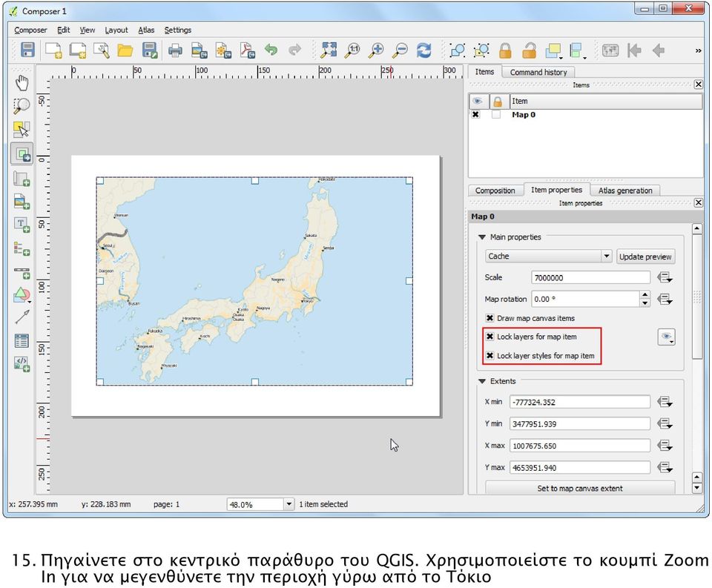This screenshot has width=712, height=588.
Task: Select the Select/Move item tool
Action: [22, 130]
